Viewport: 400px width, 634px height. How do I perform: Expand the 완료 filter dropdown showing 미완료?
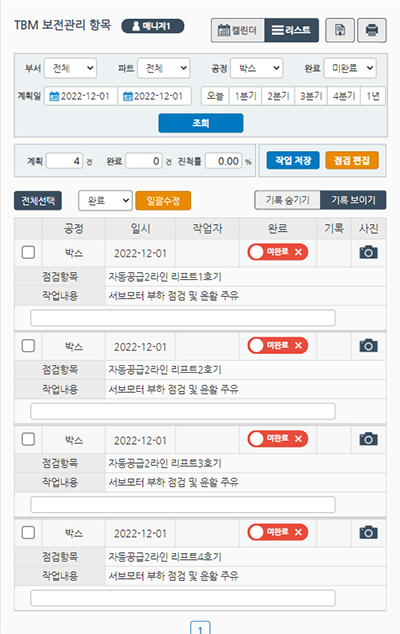[350, 68]
